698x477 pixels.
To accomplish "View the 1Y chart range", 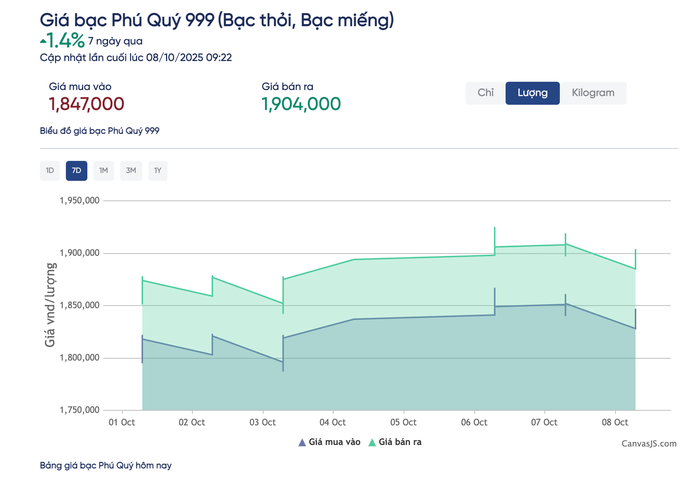I will click(x=157, y=171).
